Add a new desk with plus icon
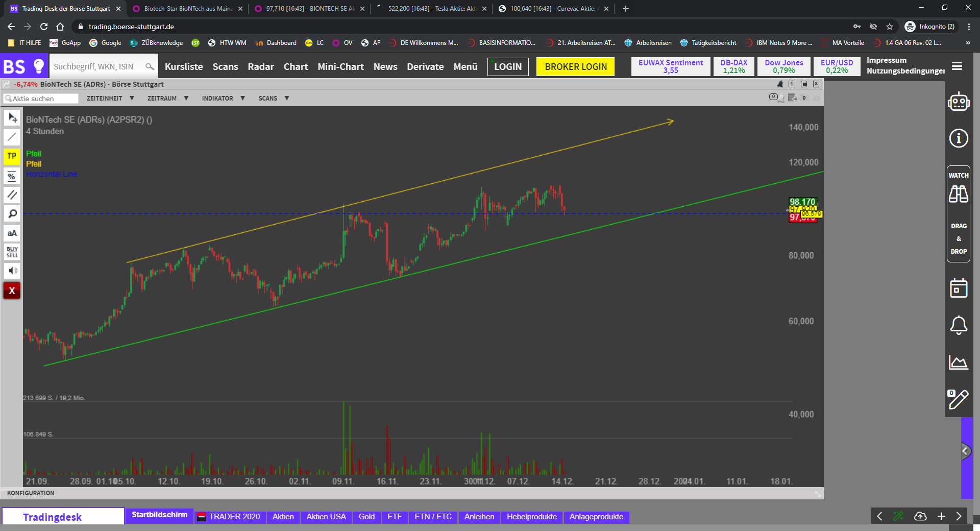The height and width of the screenshot is (531, 980). click(942, 516)
